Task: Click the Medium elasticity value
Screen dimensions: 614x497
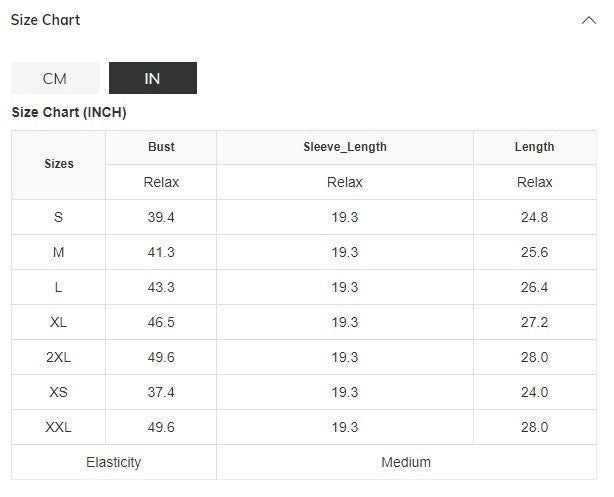Action: click(x=406, y=462)
